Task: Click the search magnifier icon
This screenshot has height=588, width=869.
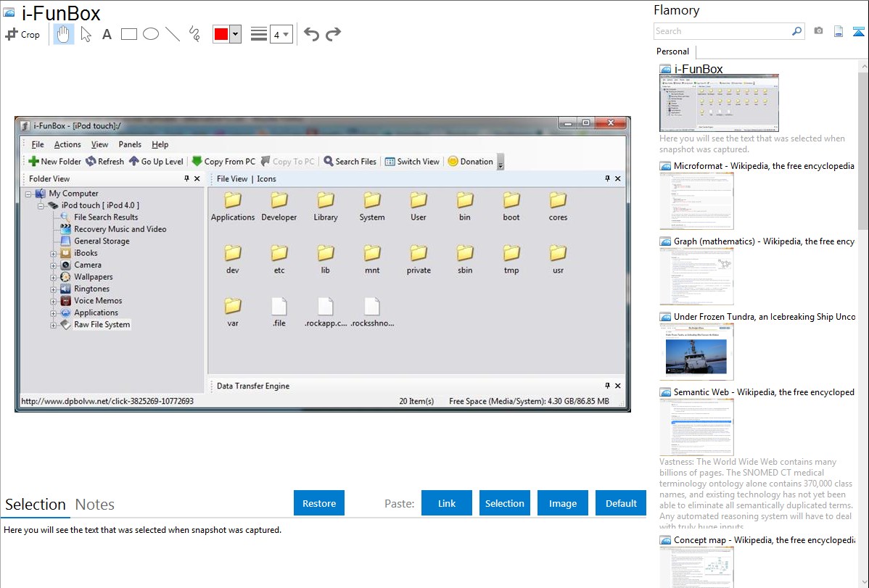Action: (x=797, y=31)
